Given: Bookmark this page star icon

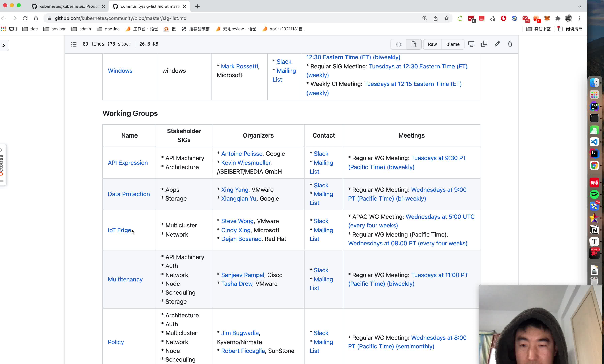Looking at the screenshot, I should (446, 18).
